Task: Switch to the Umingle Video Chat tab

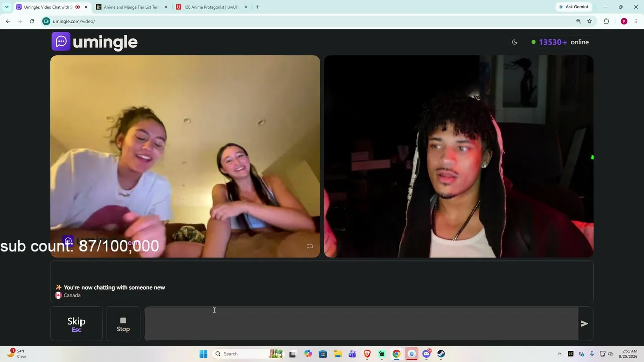Action: click(x=52, y=7)
